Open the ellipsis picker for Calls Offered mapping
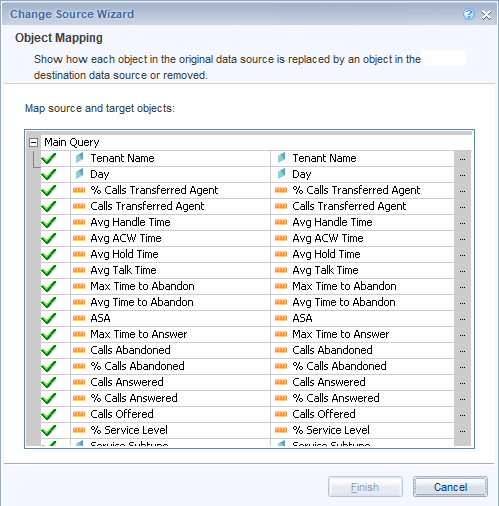This screenshot has width=499, height=506. (x=462, y=415)
